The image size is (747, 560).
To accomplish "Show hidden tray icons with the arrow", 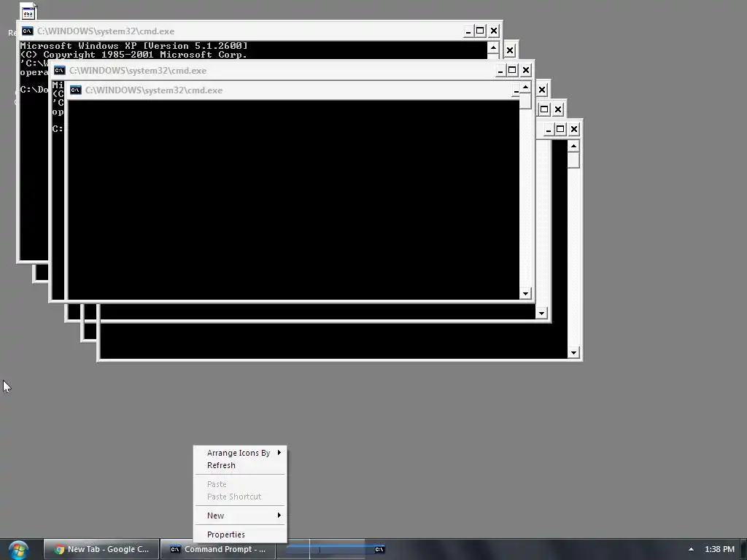I will (x=691, y=549).
